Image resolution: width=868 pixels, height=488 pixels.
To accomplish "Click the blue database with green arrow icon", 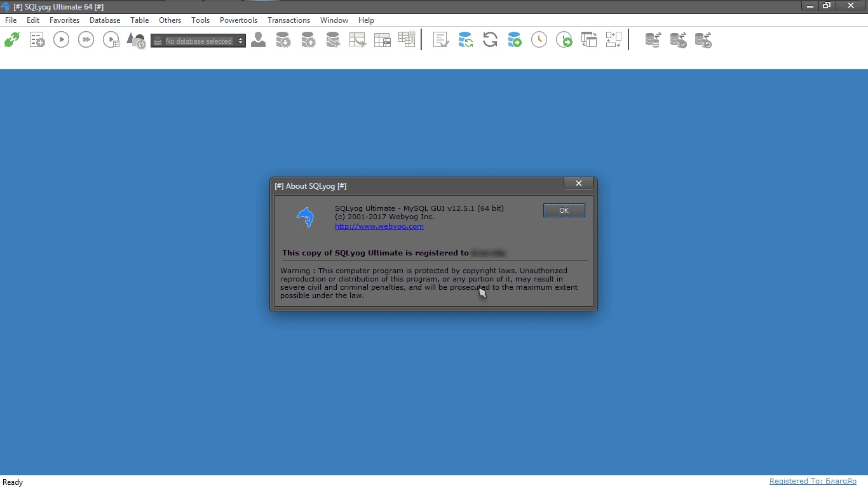I will coord(515,40).
